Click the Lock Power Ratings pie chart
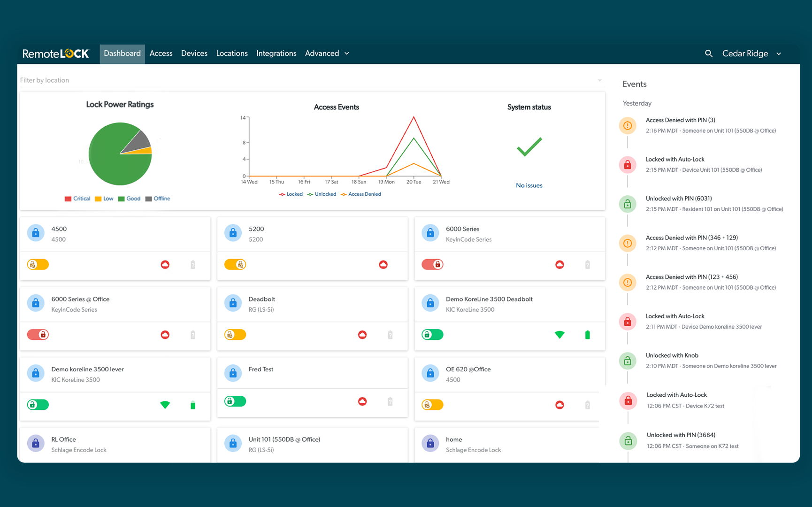 [x=120, y=154]
